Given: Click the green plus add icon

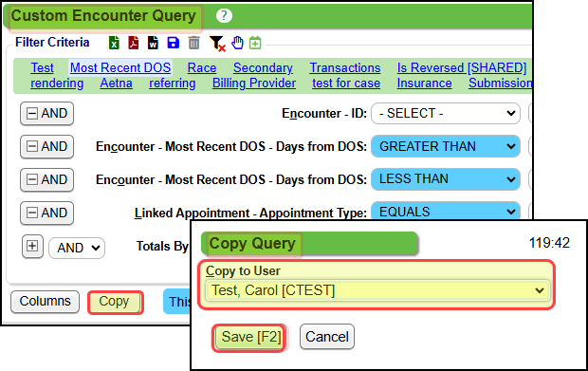Looking at the screenshot, I should pyautogui.click(x=255, y=43).
